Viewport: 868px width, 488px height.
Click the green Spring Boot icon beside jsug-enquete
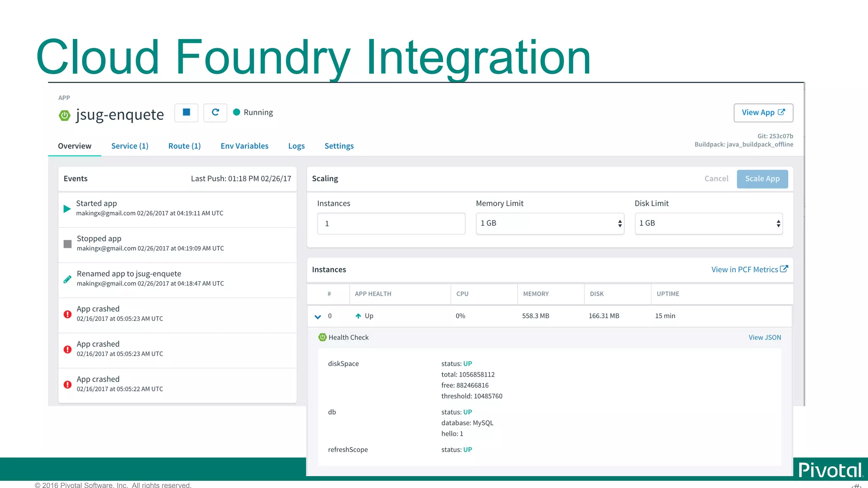(x=64, y=115)
